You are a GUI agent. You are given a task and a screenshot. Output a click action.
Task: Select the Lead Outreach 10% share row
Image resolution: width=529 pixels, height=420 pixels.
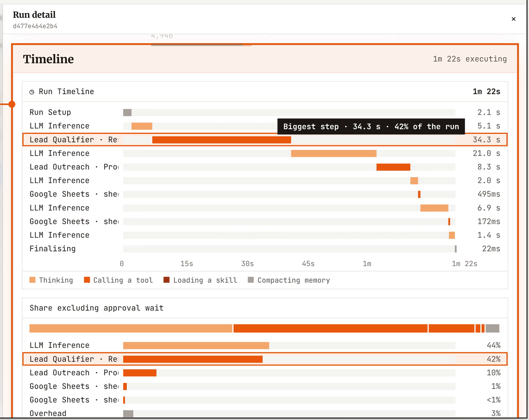pyautogui.click(x=265, y=373)
